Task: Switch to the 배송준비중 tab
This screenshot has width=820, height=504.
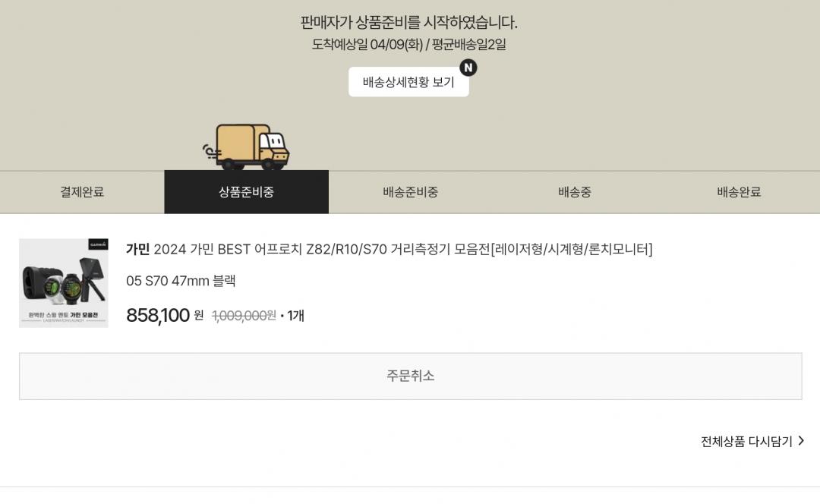Action: pyautogui.click(x=410, y=192)
